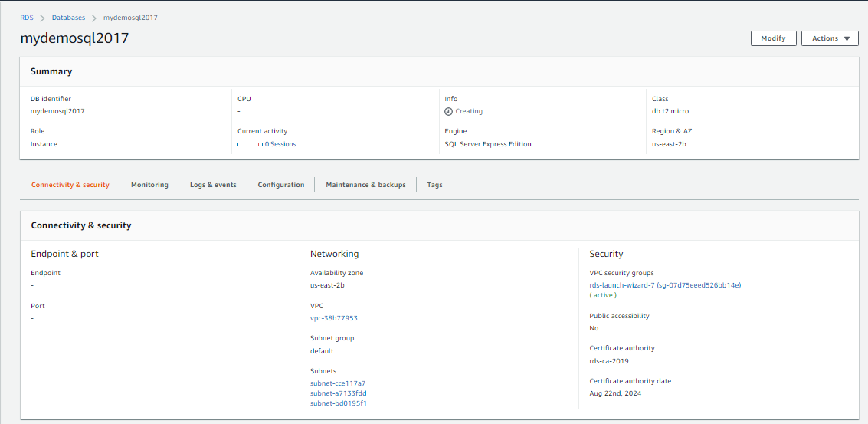Open the Actions dropdown menu
This screenshot has width=868, height=424.
click(830, 38)
